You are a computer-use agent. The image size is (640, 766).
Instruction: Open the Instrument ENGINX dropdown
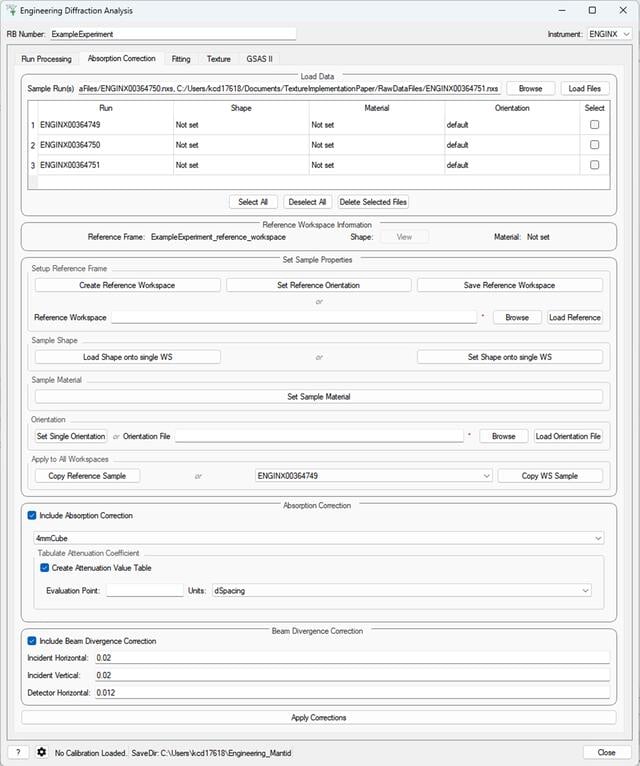(x=609, y=34)
